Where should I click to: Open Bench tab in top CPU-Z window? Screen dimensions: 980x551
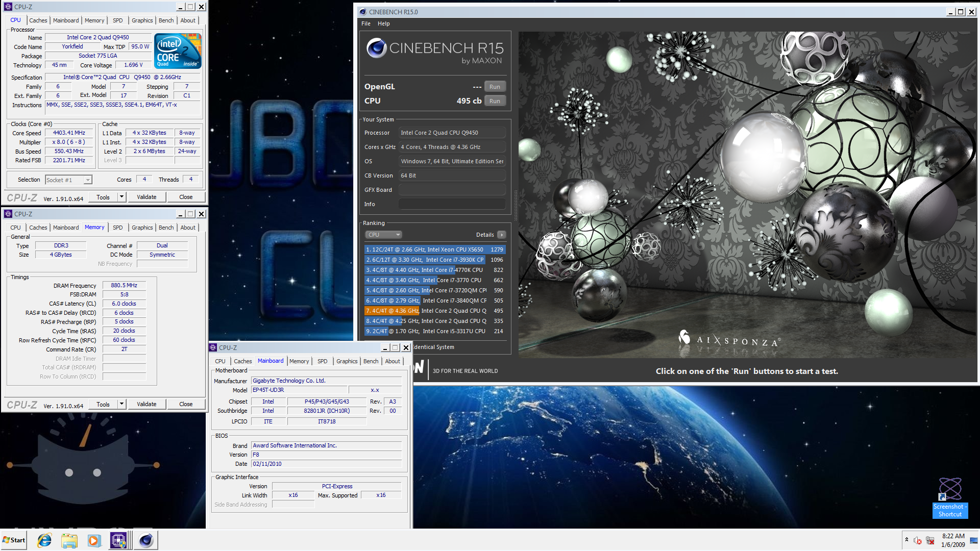click(166, 20)
